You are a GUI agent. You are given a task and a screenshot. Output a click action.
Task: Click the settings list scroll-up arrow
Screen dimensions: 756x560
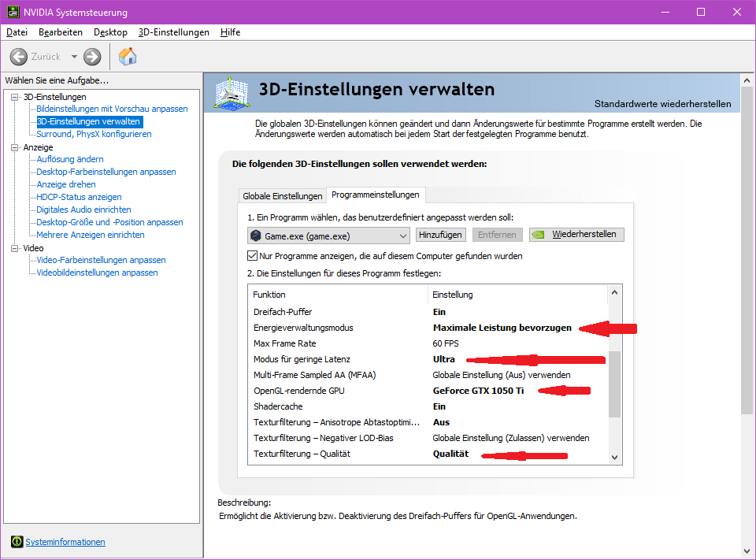(x=614, y=292)
